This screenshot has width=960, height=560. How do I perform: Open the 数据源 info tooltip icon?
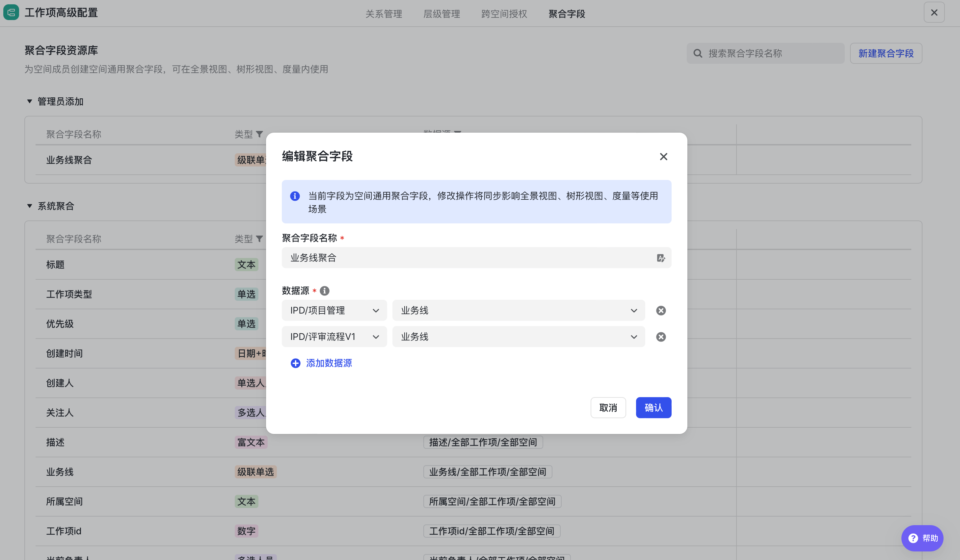coord(324,291)
